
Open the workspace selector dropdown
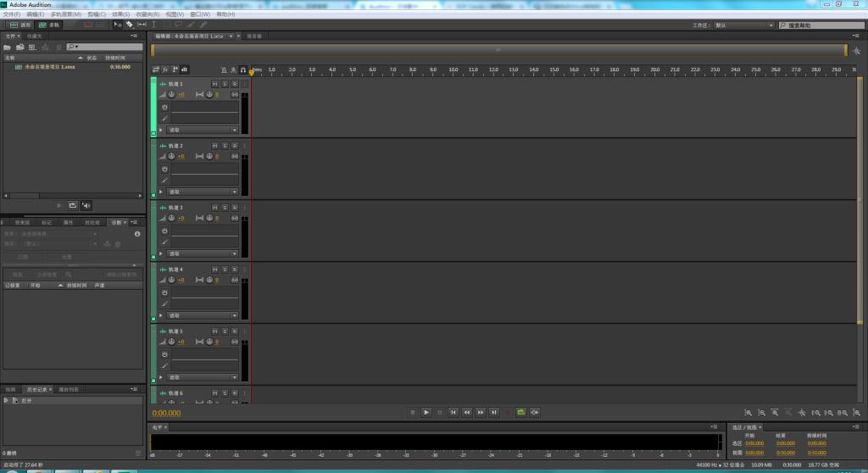(744, 25)
